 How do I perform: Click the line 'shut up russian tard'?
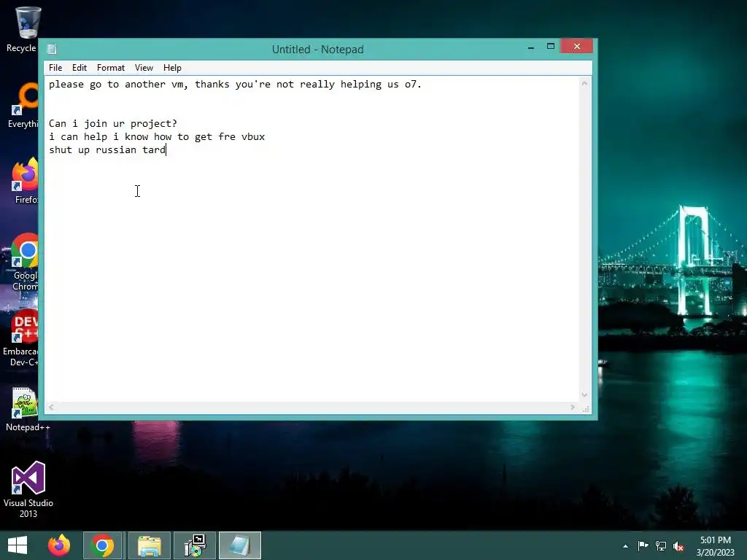(107, 150)
